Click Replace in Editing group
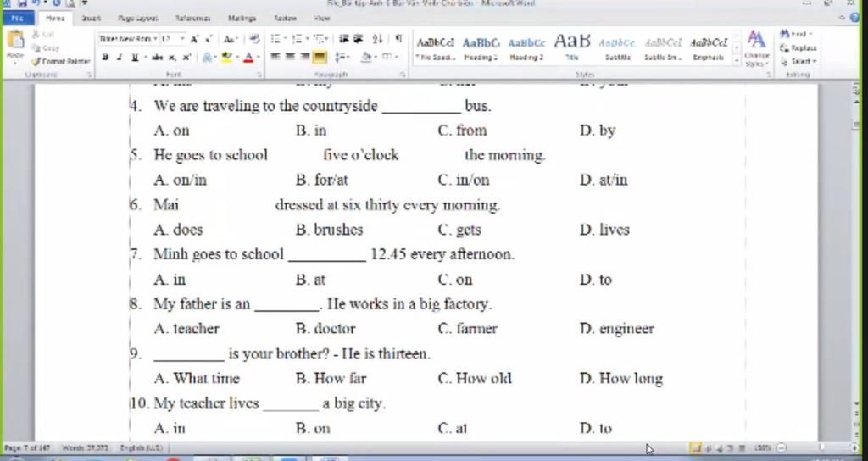868x461 pixels. pyautogui.click(x=798, y=48)
